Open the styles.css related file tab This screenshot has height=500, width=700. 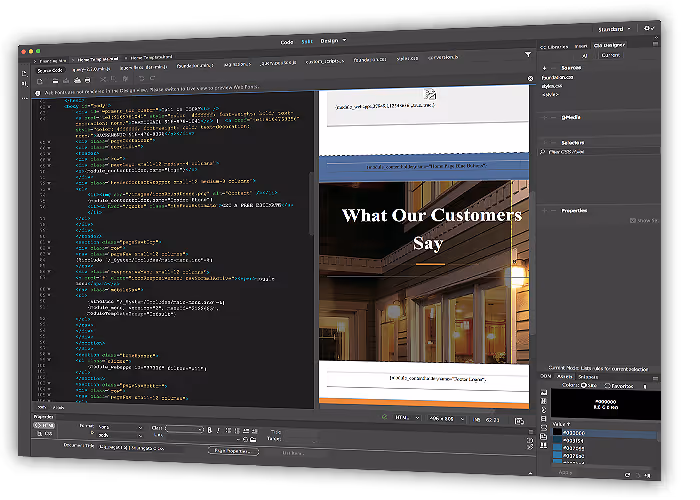tap(407, 58)
